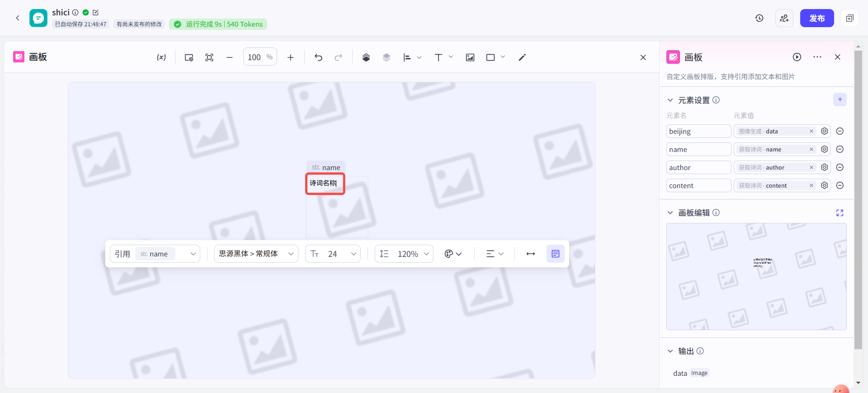Click the 运行完成 9s | 540 Tokens status
868x393 pixels.
pyautogui.click(x=218, y=24)
